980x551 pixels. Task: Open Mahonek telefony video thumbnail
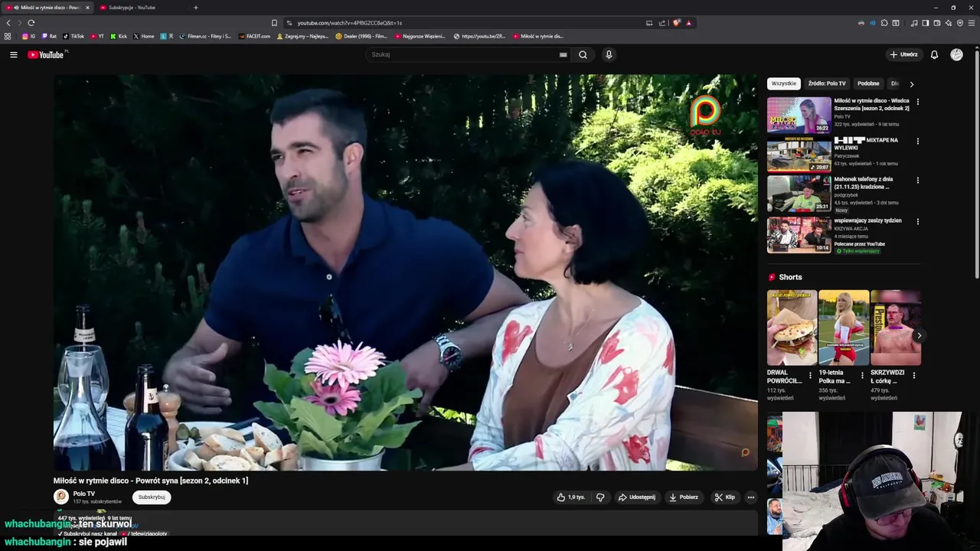(799, 194)
